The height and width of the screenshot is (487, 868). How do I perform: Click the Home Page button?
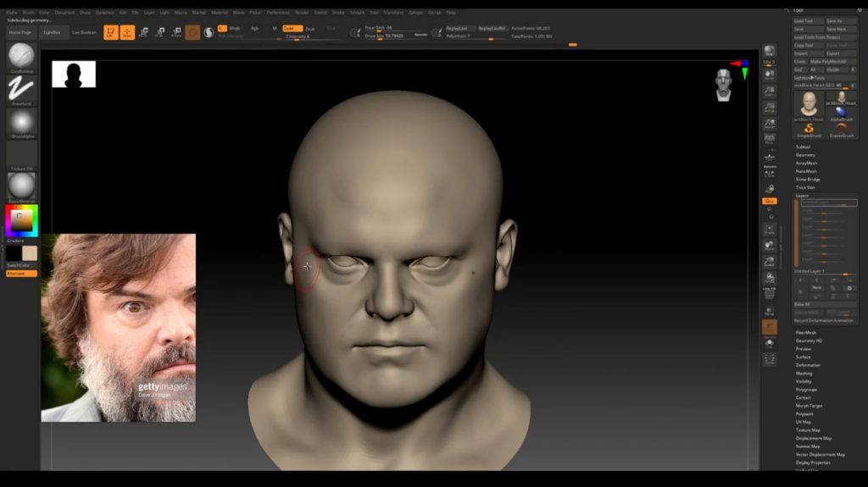(x=20, y=33)
